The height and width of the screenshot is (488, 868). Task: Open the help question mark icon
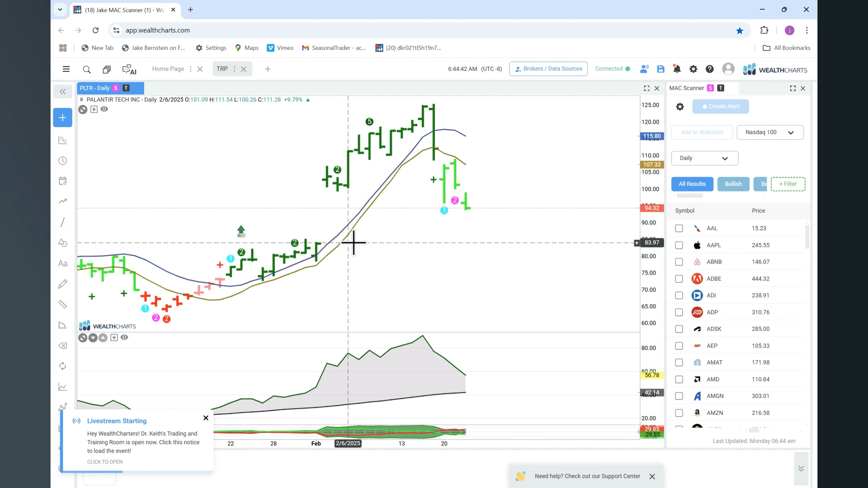pos(710,69)
